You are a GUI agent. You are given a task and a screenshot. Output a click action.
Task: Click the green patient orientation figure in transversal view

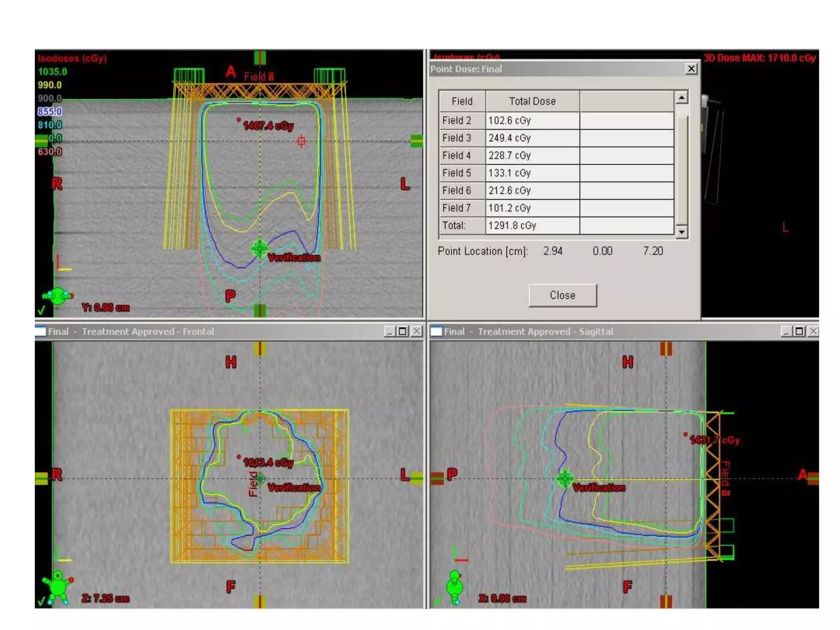58,296
